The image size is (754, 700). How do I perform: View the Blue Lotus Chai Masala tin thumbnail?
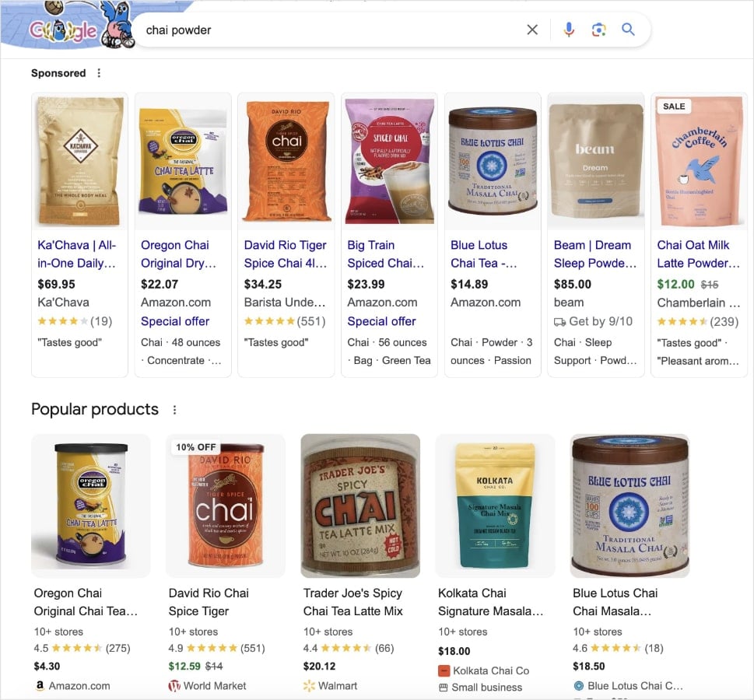630,505
